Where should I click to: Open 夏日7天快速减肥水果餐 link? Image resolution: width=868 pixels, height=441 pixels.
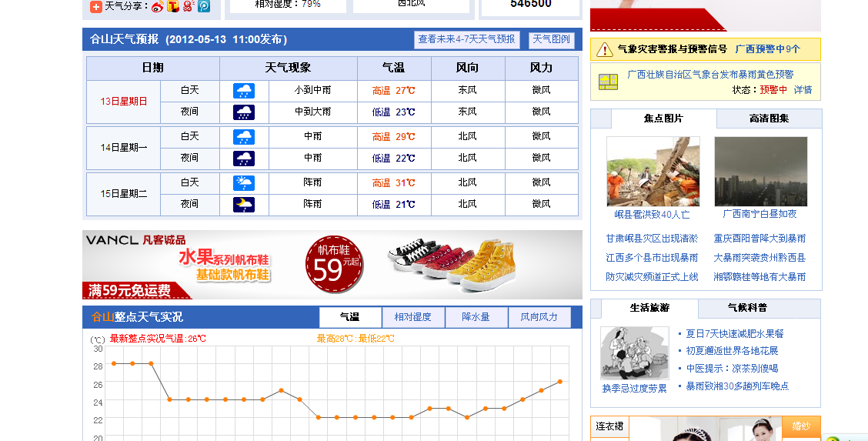click(735, 334)
